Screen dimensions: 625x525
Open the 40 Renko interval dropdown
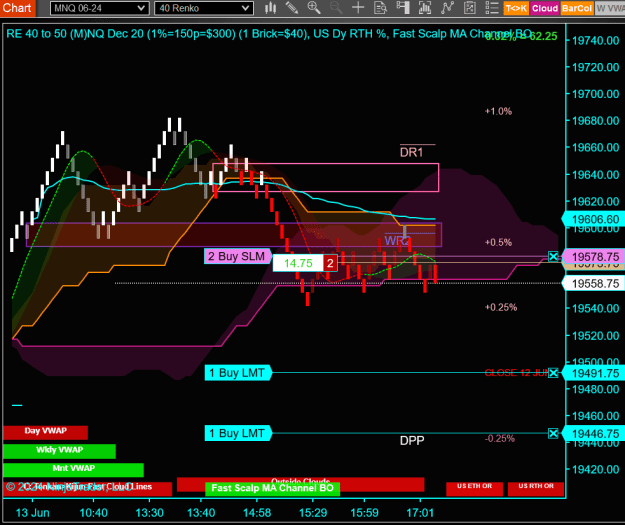point(204,8)
